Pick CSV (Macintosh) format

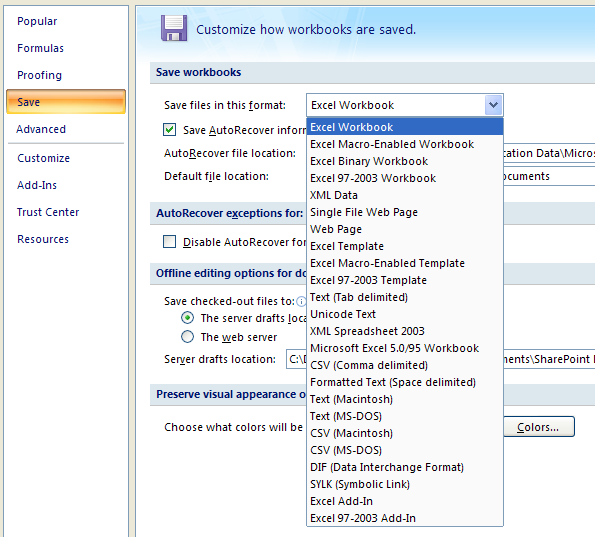pos(405,433)
